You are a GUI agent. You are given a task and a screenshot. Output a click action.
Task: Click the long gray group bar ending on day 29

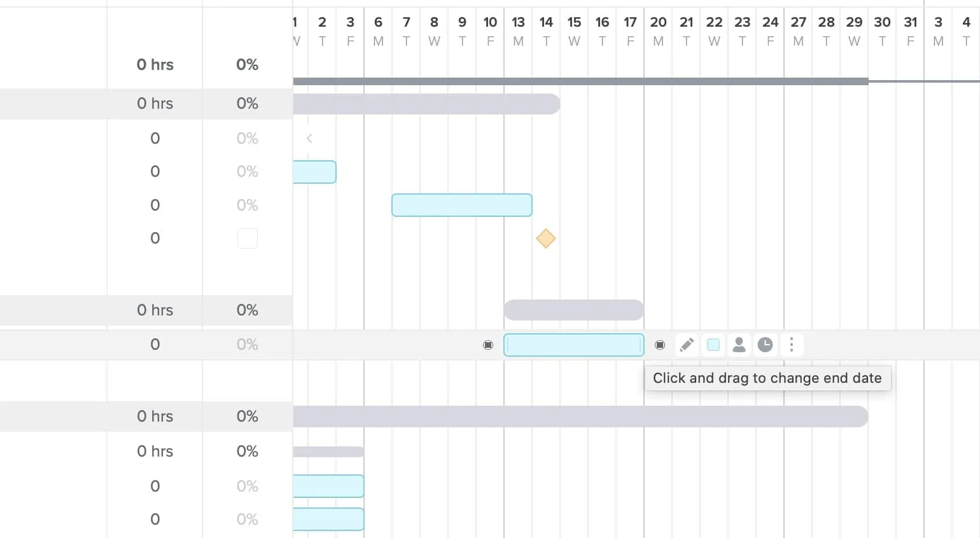(x=580, y=417)
